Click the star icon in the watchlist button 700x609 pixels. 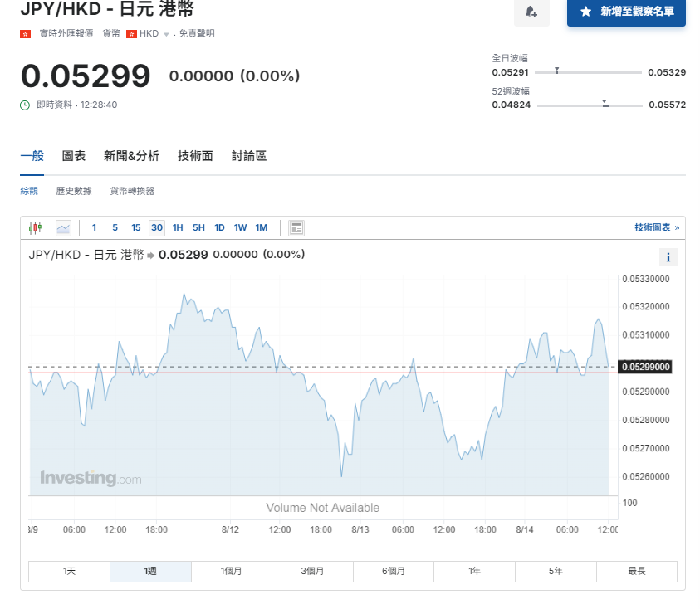coord(585,12)
